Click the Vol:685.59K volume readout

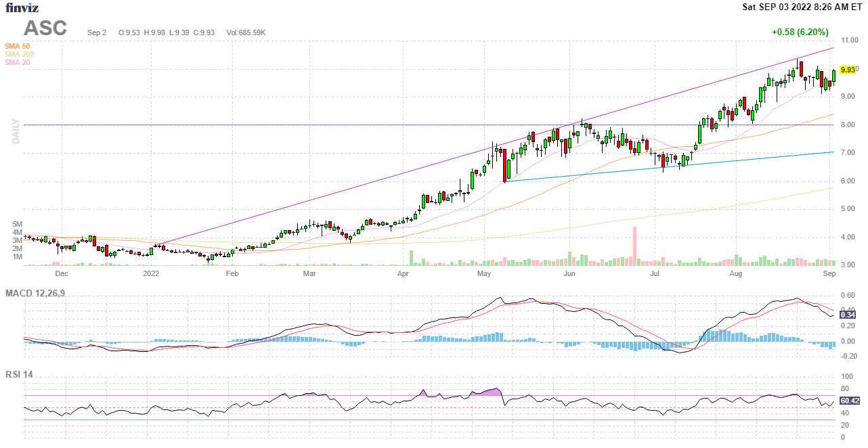[x=246, y=32]
